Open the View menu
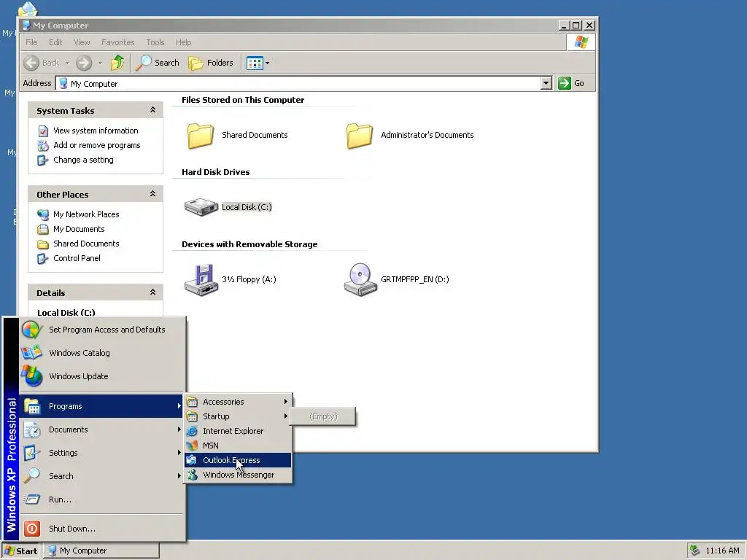The width and height of the screenshot is (747, 560). pos(82,42)
